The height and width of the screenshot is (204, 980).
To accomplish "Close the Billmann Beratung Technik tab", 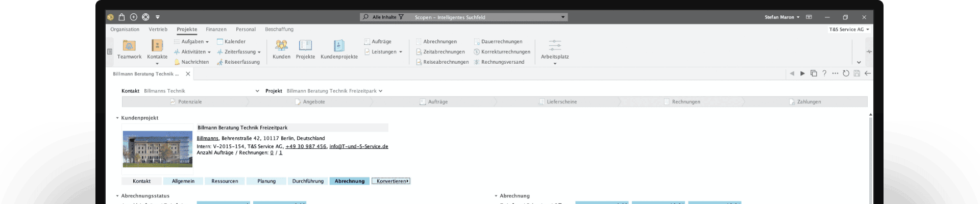I will pyautogui.click(x=188, y=74).
